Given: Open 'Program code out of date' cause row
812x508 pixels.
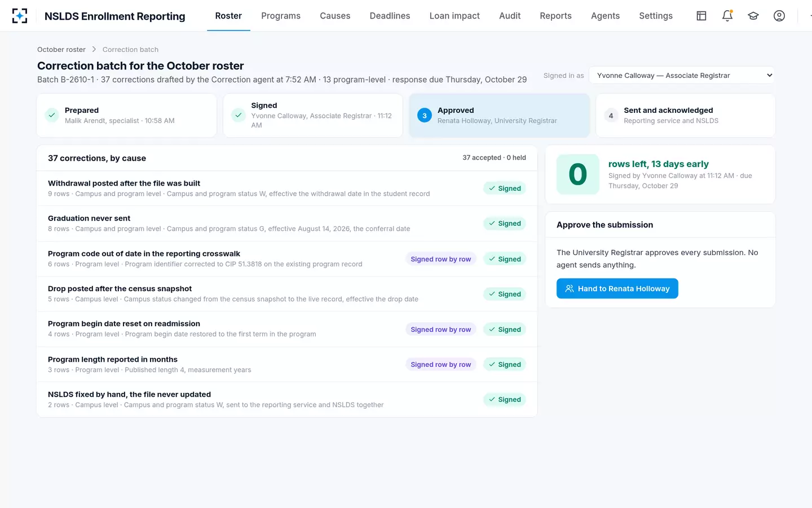Looking at the screenshot, I should pyautogui.click(x=287, y=259).
